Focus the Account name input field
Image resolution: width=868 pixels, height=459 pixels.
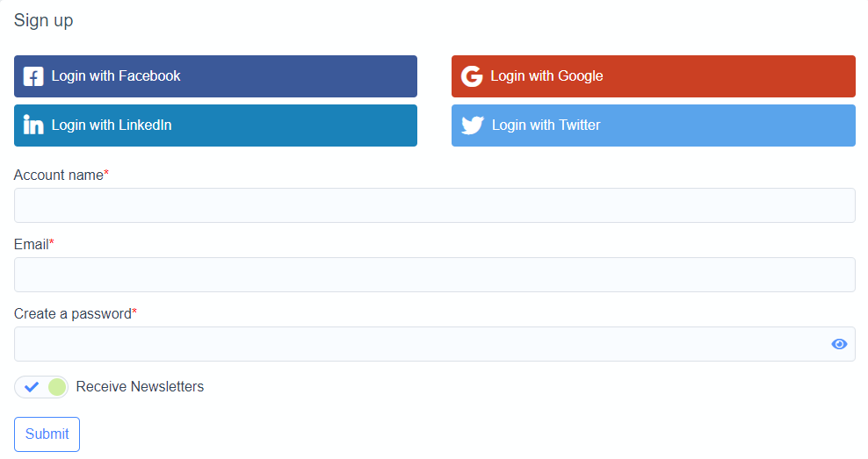pos(434,205)
